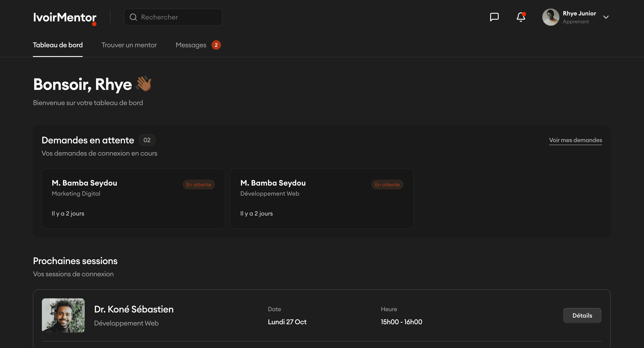Screen dimensions: 644x348
Task: Click Dr. Koné Sébastien's photo thumbnail
Action: 63,315
